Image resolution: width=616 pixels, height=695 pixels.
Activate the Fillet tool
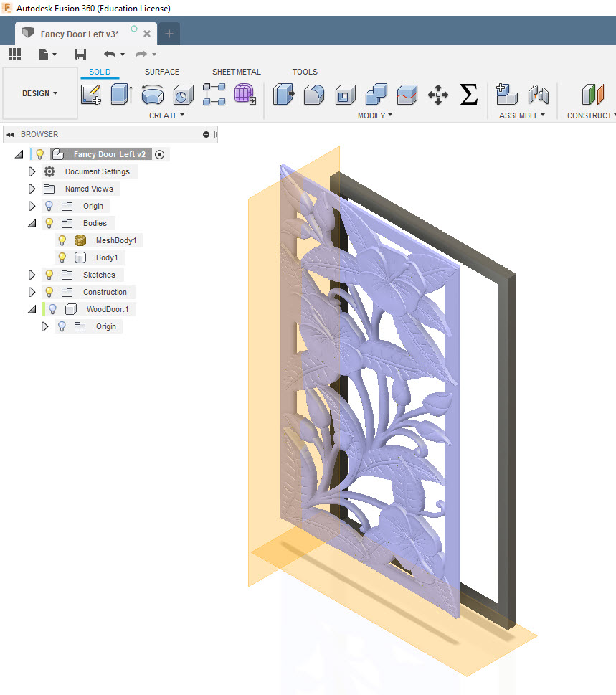[313, 94]
